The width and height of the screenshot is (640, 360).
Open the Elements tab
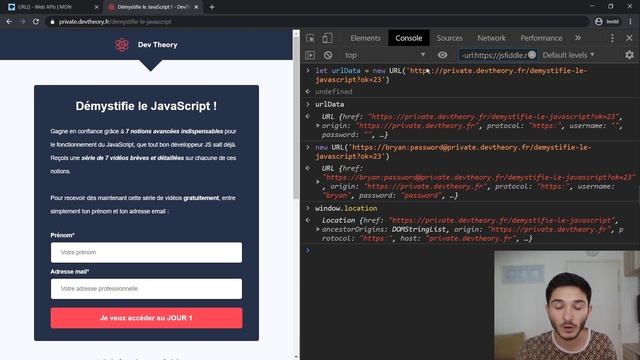coord(365,38)
